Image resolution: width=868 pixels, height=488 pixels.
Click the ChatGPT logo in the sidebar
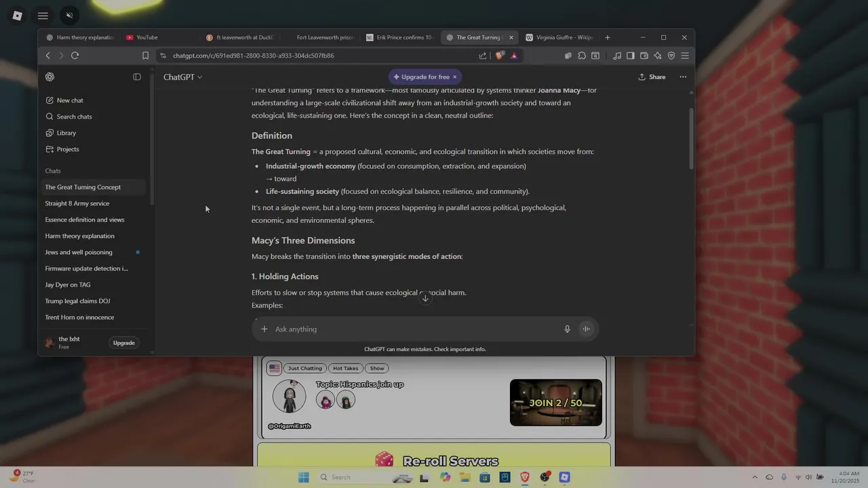click(50, 77)
